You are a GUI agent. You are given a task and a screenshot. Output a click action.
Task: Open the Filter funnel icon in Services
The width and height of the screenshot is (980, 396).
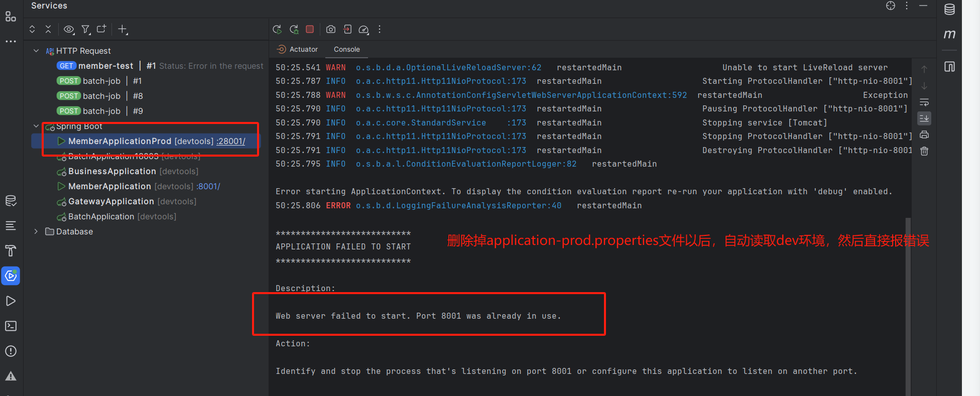(x=86, y=29)
